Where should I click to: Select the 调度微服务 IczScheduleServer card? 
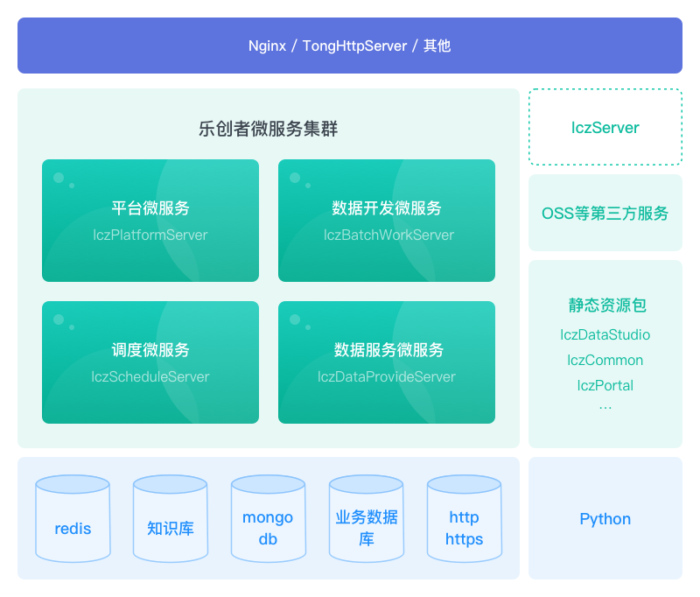pos(150,362)
